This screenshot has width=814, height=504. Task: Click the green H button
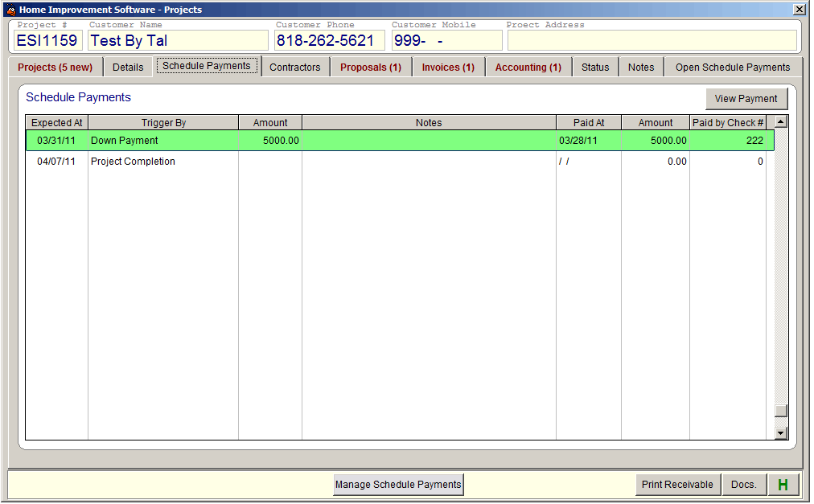(783, 485)
